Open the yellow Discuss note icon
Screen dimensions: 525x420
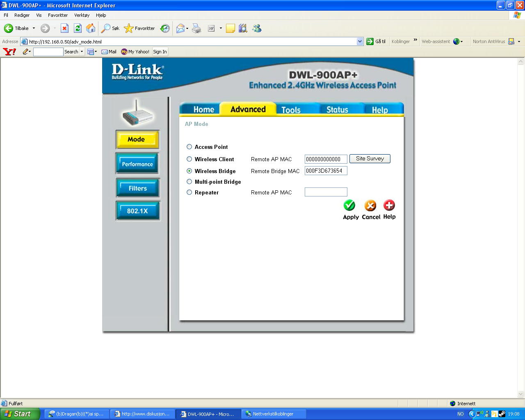coord(231,28)
